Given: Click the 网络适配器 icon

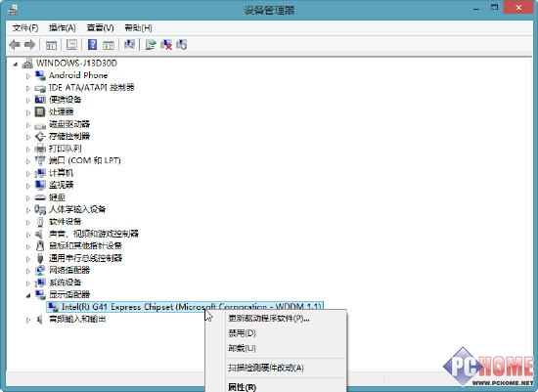Looking at the screenshot, I should click(x=40, y=270).
